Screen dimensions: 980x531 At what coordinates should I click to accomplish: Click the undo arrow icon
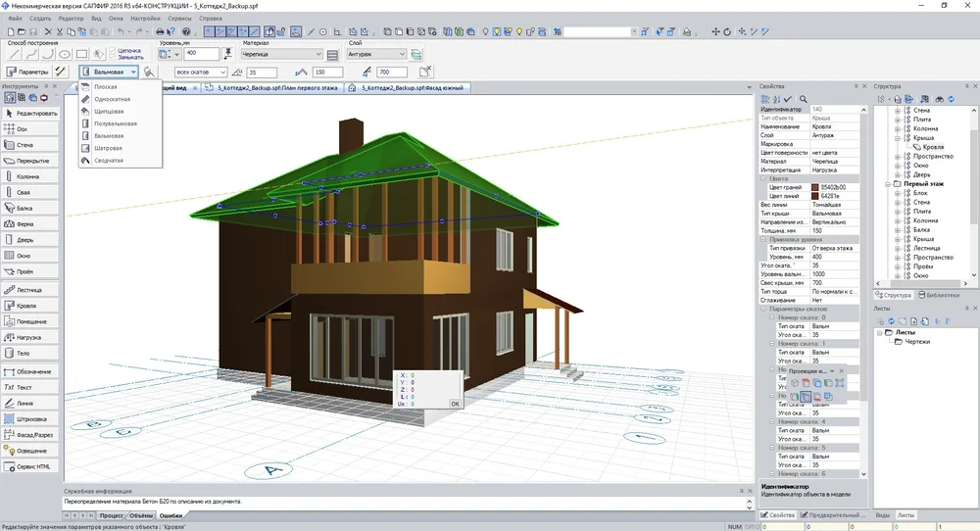(121, 32)
